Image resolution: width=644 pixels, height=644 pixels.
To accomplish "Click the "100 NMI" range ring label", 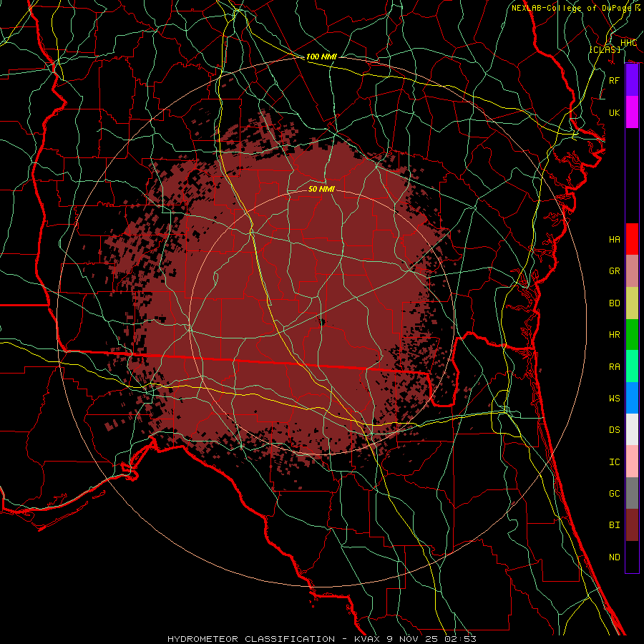I will pyautogui.click(x=321, y=57).
